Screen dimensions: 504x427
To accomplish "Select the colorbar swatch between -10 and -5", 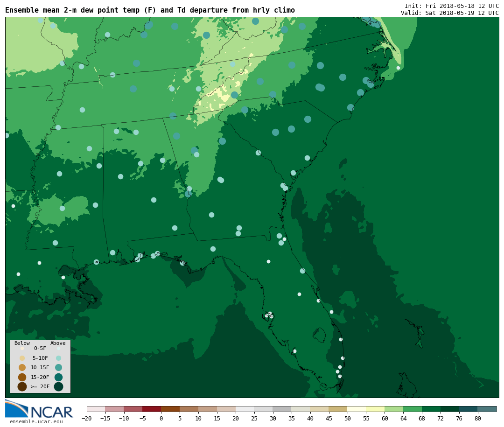I will [133, 409].
